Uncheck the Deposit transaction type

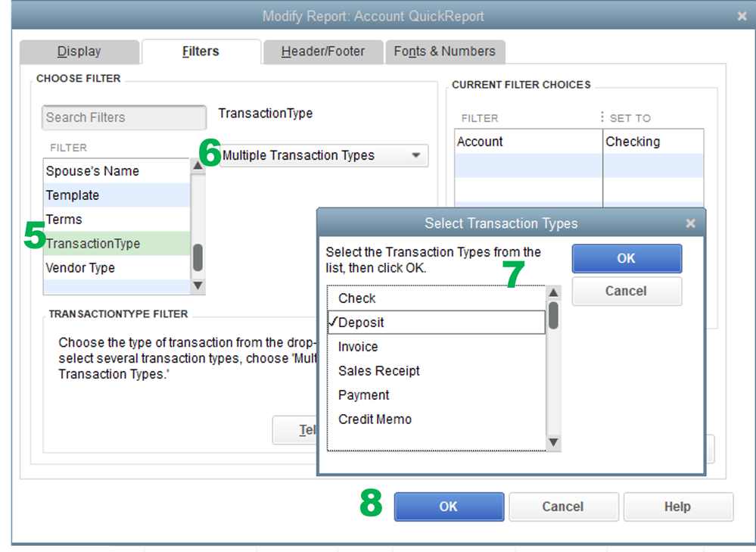(x=437, y=323)
